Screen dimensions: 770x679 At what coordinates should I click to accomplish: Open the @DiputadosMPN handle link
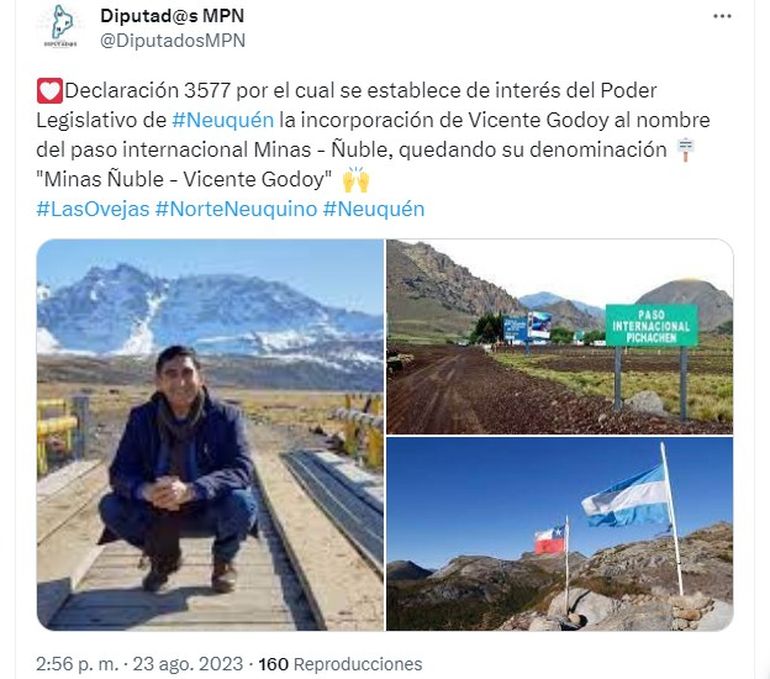pyautogui.click(x=172, y=40)
